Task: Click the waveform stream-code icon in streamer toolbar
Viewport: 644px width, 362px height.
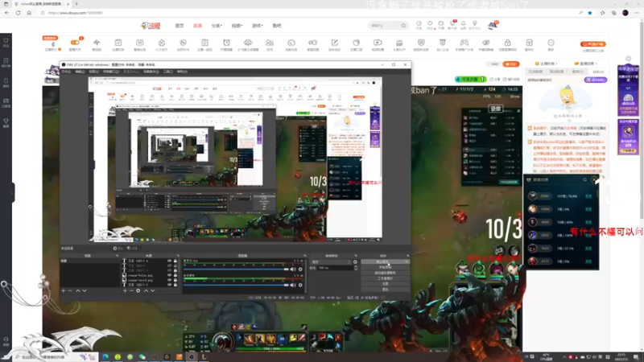Action: (x=97, y=43)
